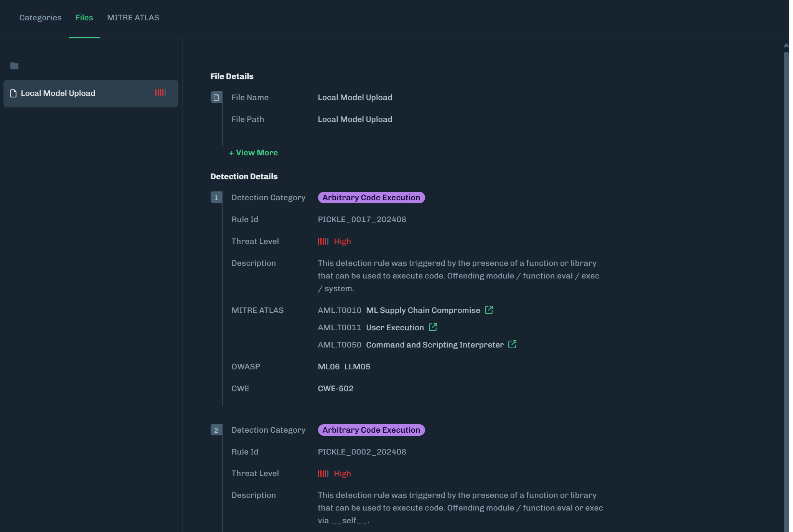Open Command and Scripting Interpreter external link
The height and width of the screenshot is (532, 793).
(x=512, y=344)
